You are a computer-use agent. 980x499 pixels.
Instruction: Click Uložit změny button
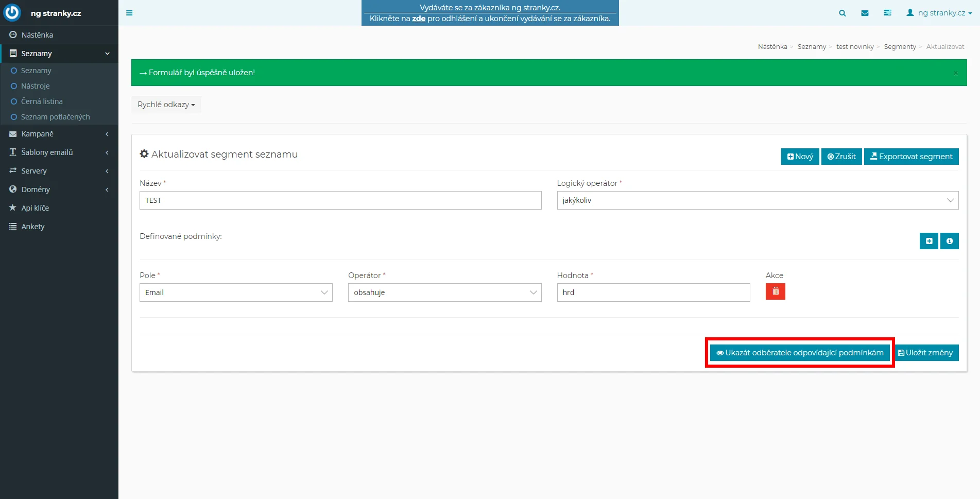(x=926, y=353)
